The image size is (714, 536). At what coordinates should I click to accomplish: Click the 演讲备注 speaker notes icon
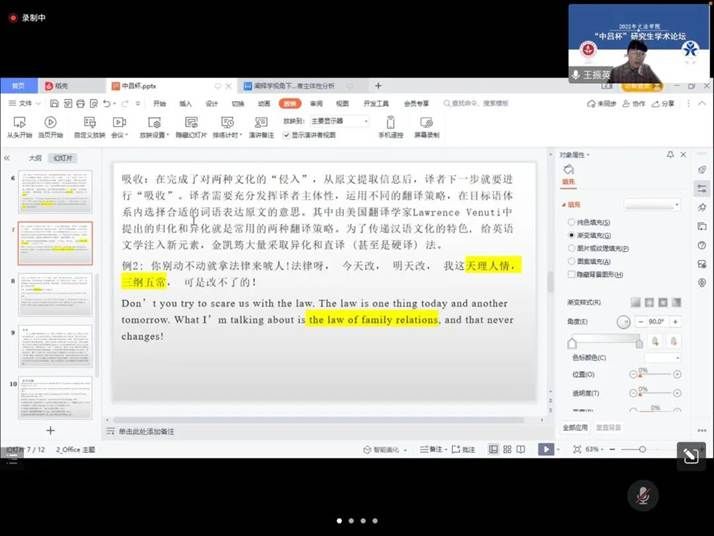261,123
